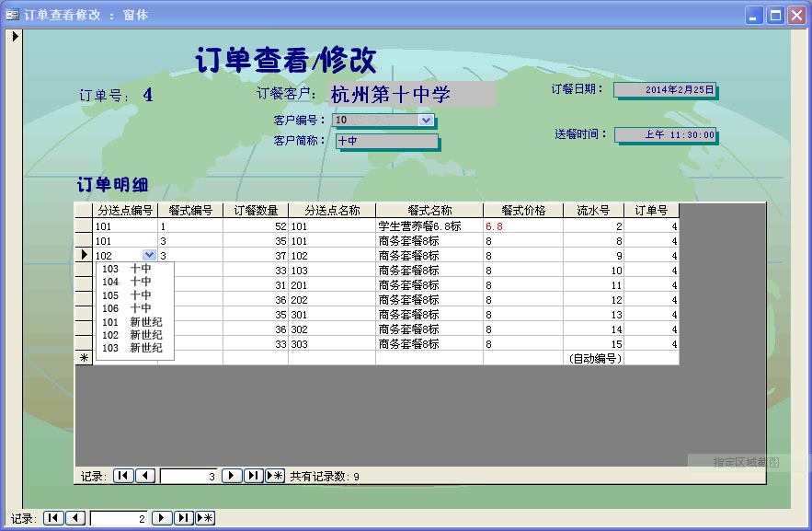Jump to last order in main form navigator
Screen dimensions: 812x531
pos(184,518)
